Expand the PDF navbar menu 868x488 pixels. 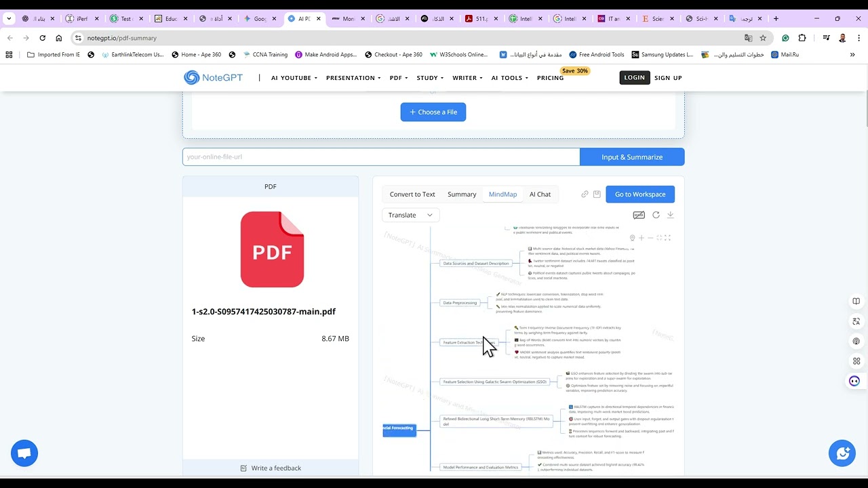tap(398, 77)
